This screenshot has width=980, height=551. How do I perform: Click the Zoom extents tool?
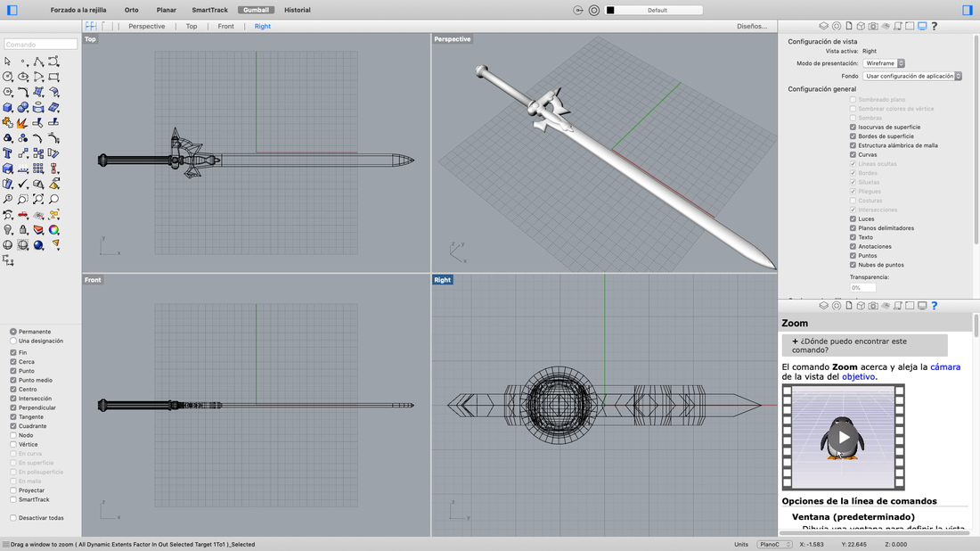click(38, 199)
